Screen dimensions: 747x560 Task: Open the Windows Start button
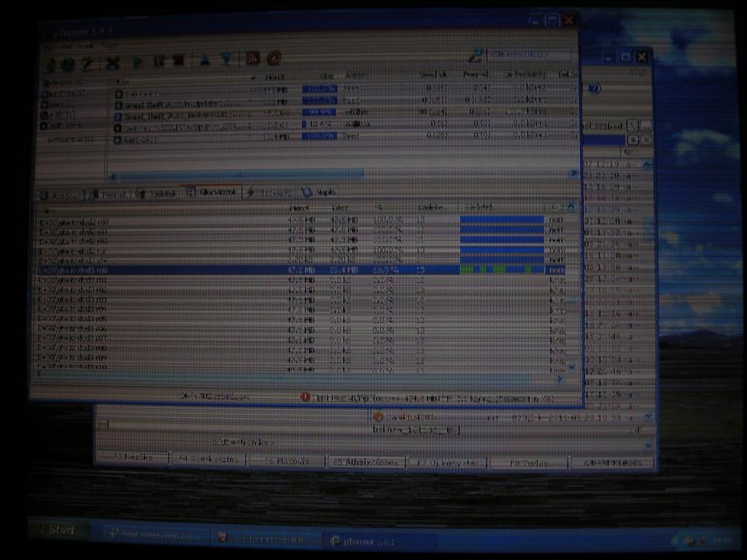pyautogui.click(x=59, y=530)
